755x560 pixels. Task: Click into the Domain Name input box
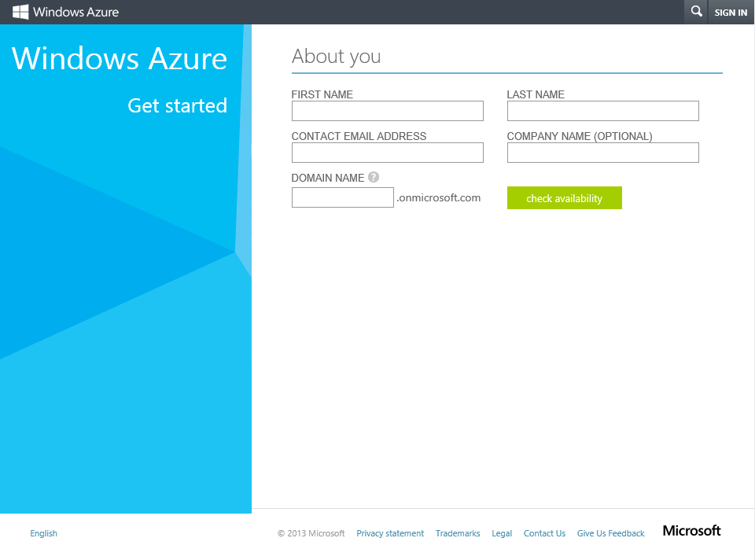(x=342, y=197)
